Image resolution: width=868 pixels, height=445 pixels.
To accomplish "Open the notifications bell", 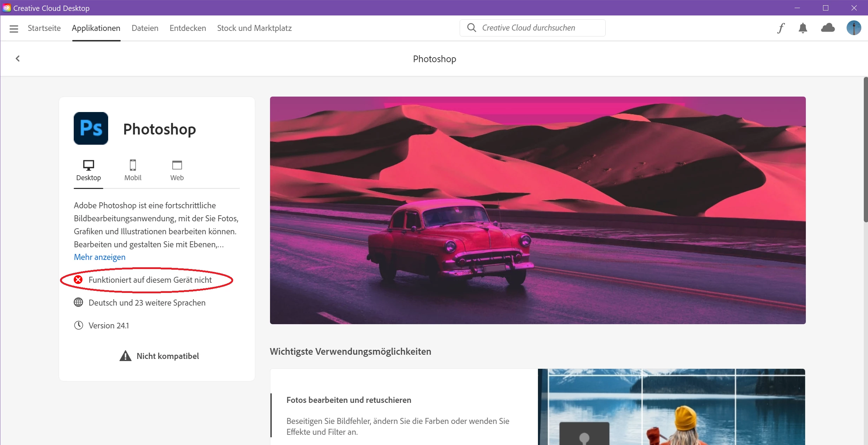I will tap(803, 28).
